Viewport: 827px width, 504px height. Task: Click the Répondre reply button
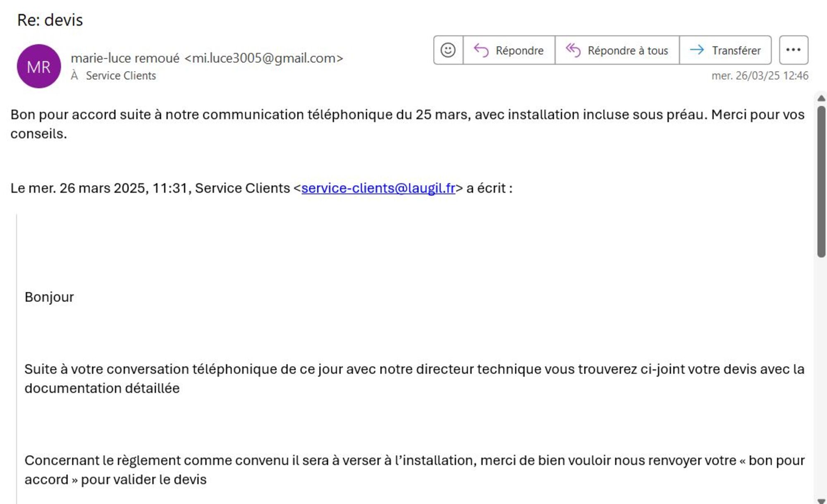click(x=509, y=50)
